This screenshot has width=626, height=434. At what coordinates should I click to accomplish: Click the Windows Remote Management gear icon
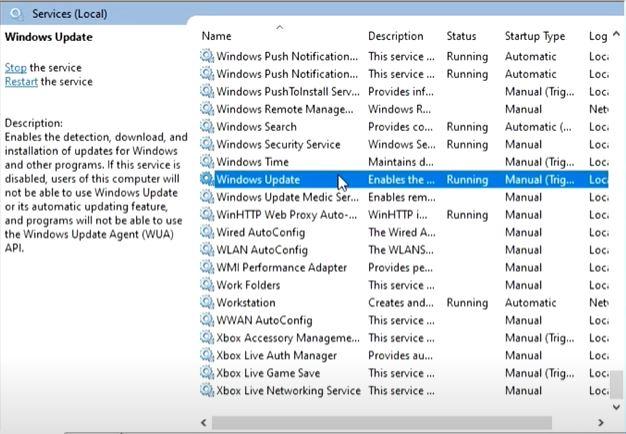coord(207,109)
